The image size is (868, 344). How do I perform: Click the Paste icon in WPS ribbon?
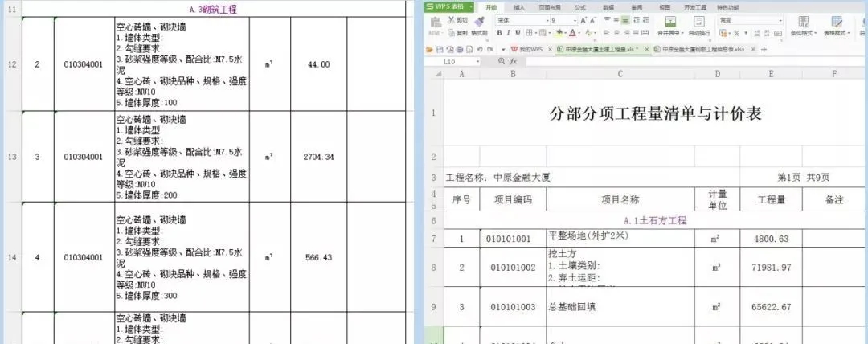[436, 23]
